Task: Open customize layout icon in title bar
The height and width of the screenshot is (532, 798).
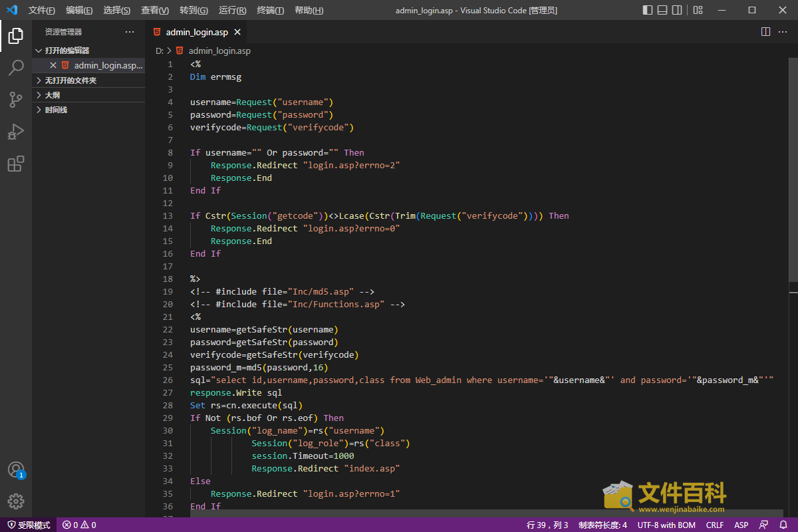Action: pos(698,10)
